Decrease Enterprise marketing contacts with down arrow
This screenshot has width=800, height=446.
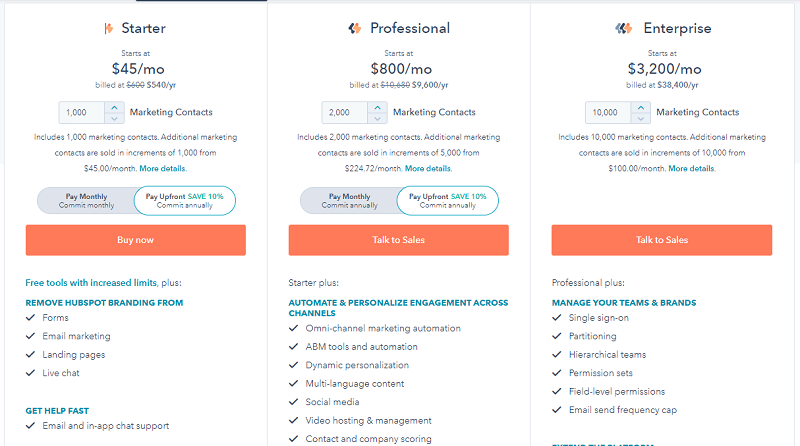640,118
